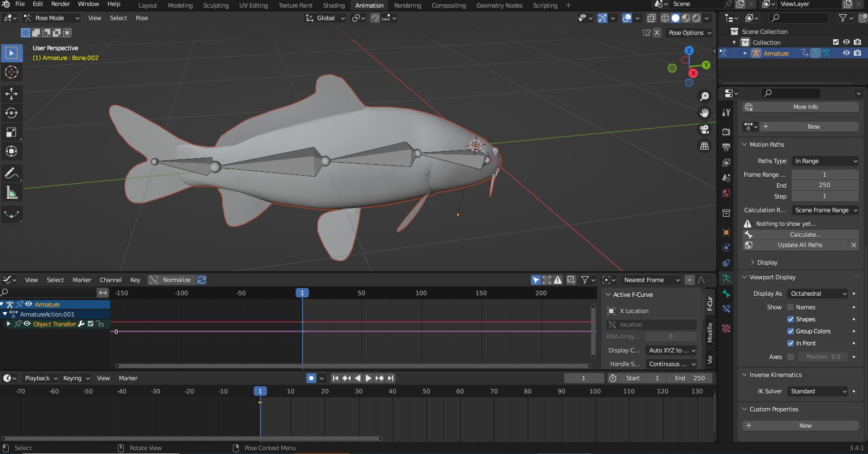Uncheck the Group Colors checkbox
Image resolution: width=868 pixels, height=454 pixels.
[791, 331]
